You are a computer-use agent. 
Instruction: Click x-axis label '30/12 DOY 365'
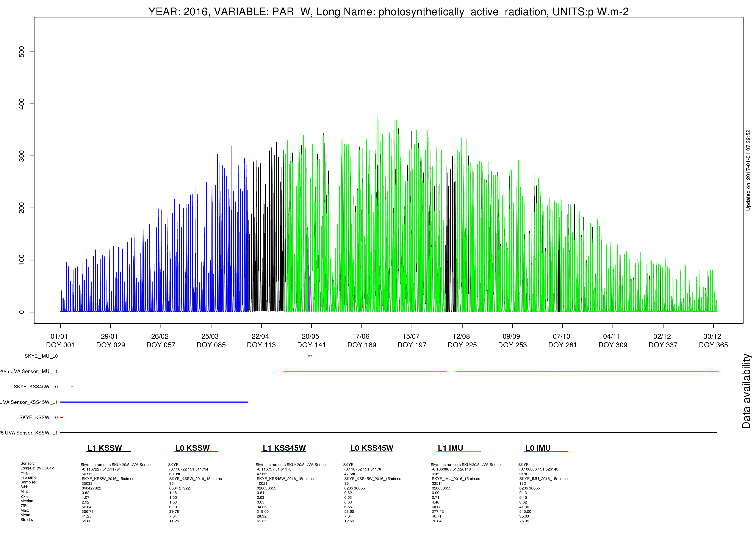click(x=713, y=341)
